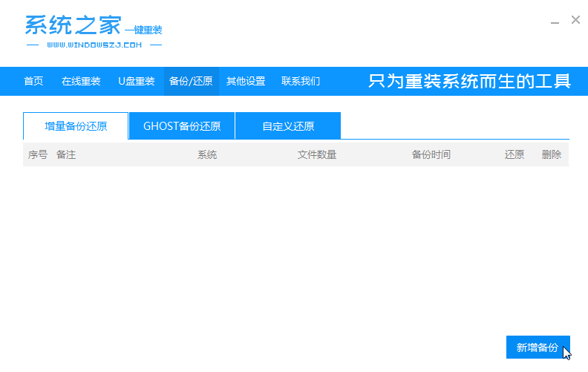588x372 pixels.
Task: Open the 自定义还原 tab
Action: [288, 126]
